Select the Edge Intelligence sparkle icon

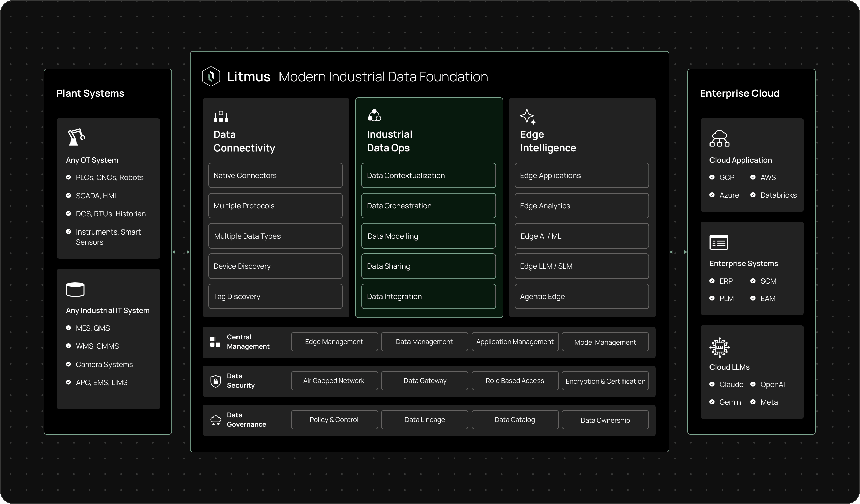528,116
